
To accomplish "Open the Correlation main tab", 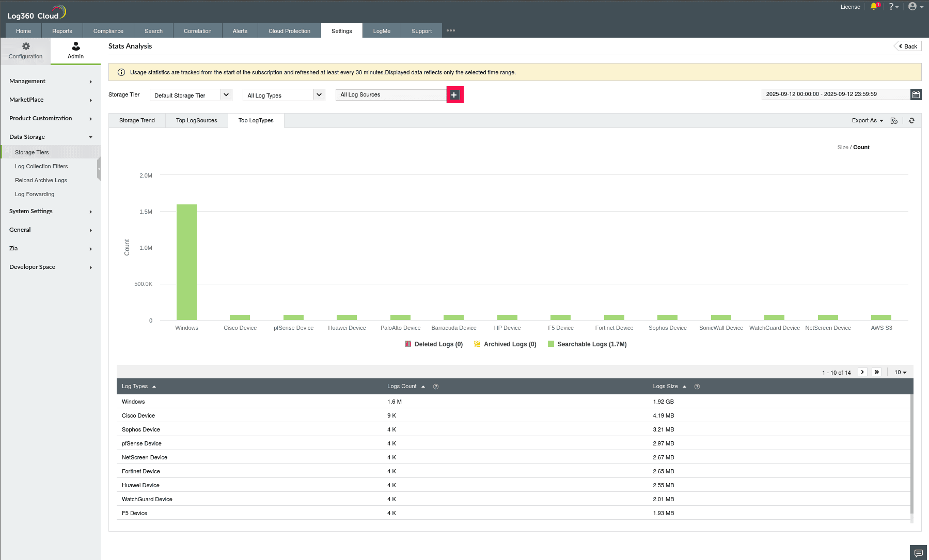I will (x=198, y=31).
